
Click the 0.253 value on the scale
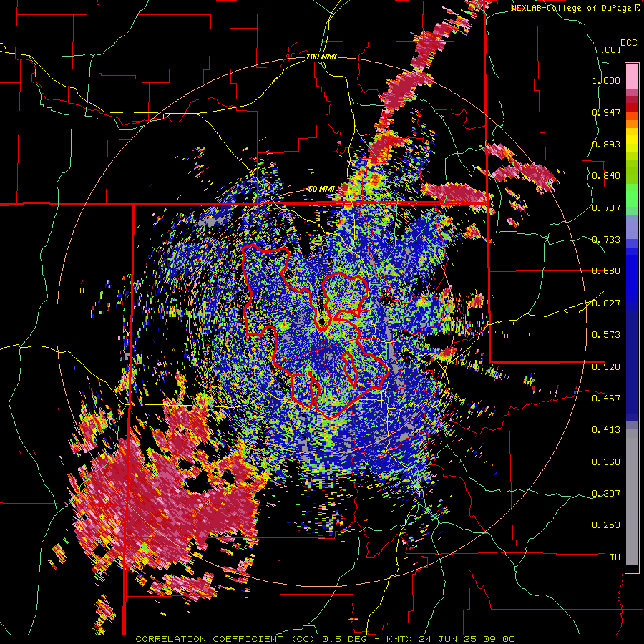[606, 525]
